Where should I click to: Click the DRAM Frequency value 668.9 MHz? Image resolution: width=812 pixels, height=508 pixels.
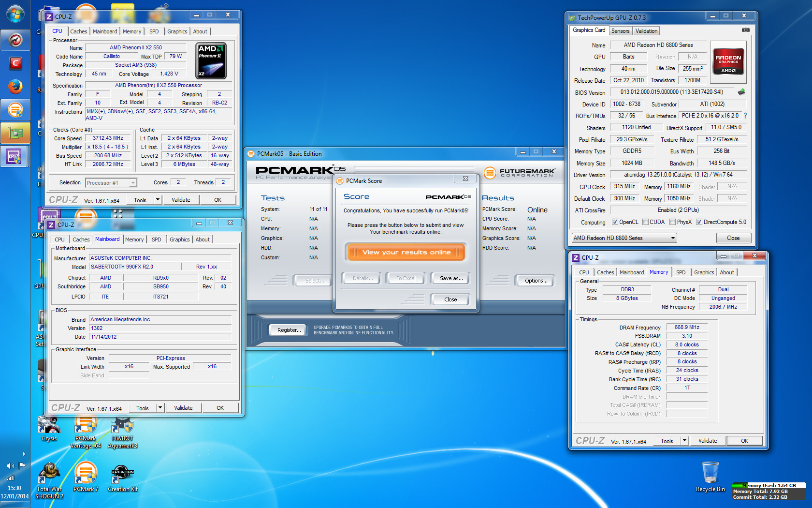click(x=687, y=327)
